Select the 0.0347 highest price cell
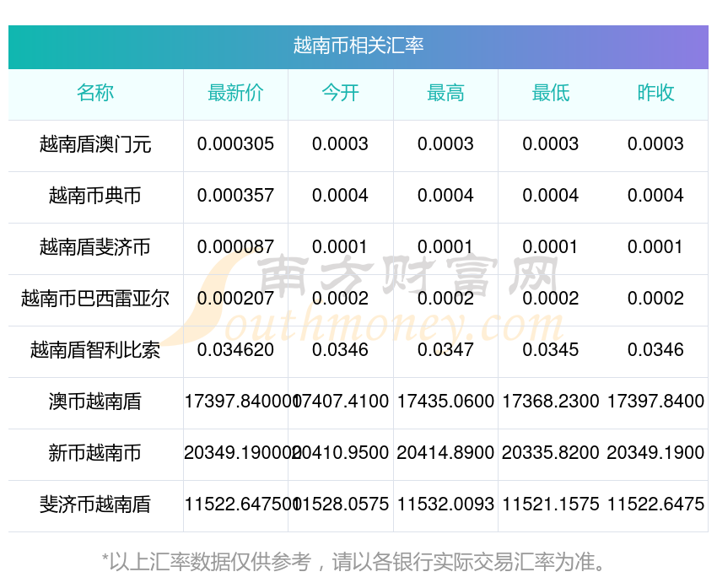The width and height of the screenshot is (717, 588). [x=445, y=350]
